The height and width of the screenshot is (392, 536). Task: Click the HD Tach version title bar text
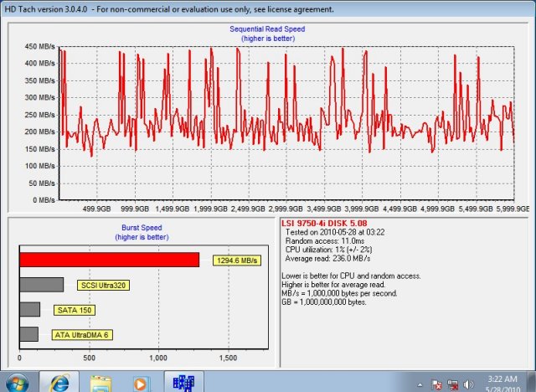[169, 9]
